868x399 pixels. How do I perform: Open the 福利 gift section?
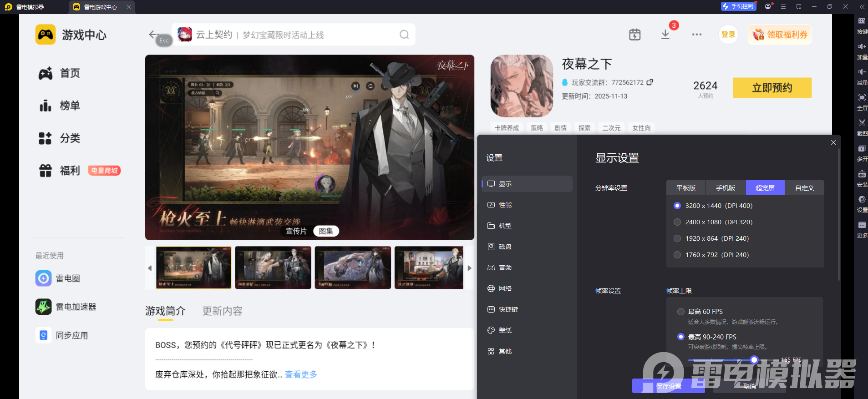[x=59, y=171]
